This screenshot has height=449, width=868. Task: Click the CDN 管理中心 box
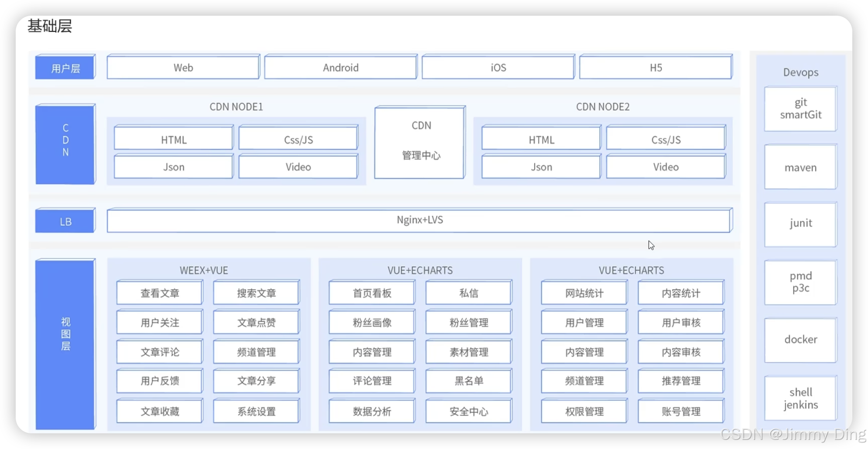(x=420, y=142)
